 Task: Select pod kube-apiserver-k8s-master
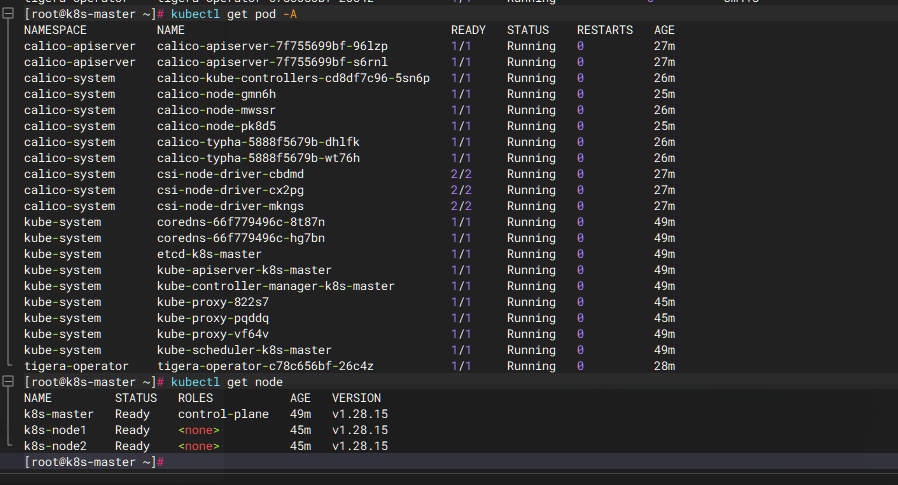point(244,270)
